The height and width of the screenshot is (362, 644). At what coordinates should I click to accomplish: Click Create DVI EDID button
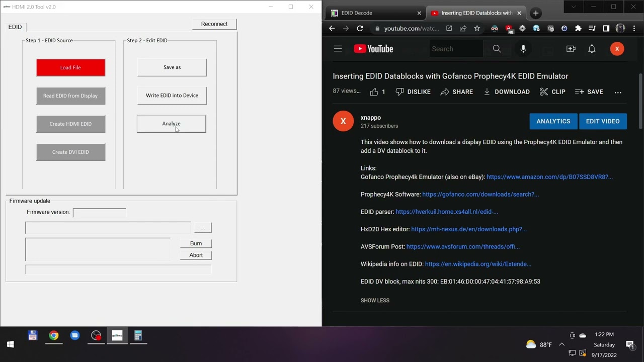pos(70,152)
